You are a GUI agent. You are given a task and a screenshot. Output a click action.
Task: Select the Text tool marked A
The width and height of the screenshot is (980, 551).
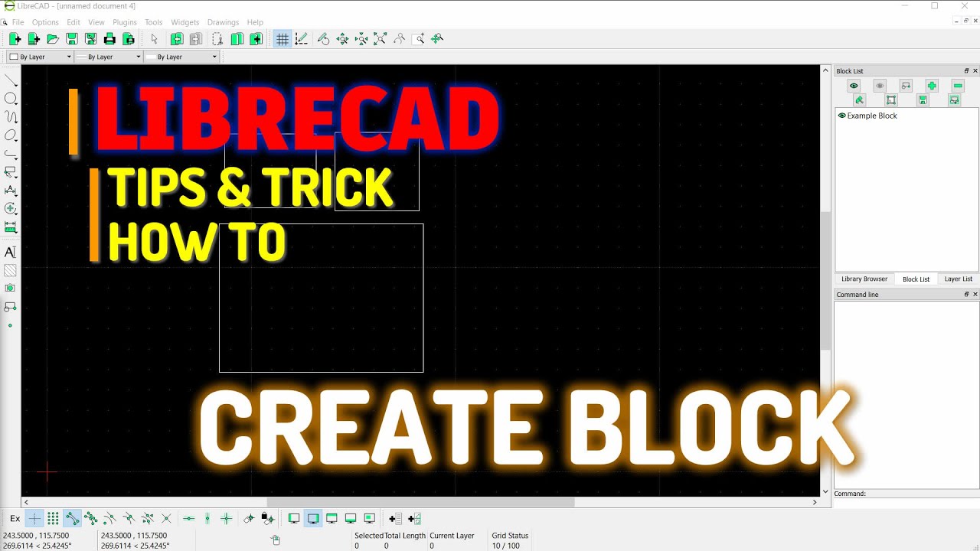[x=11, y=252]
